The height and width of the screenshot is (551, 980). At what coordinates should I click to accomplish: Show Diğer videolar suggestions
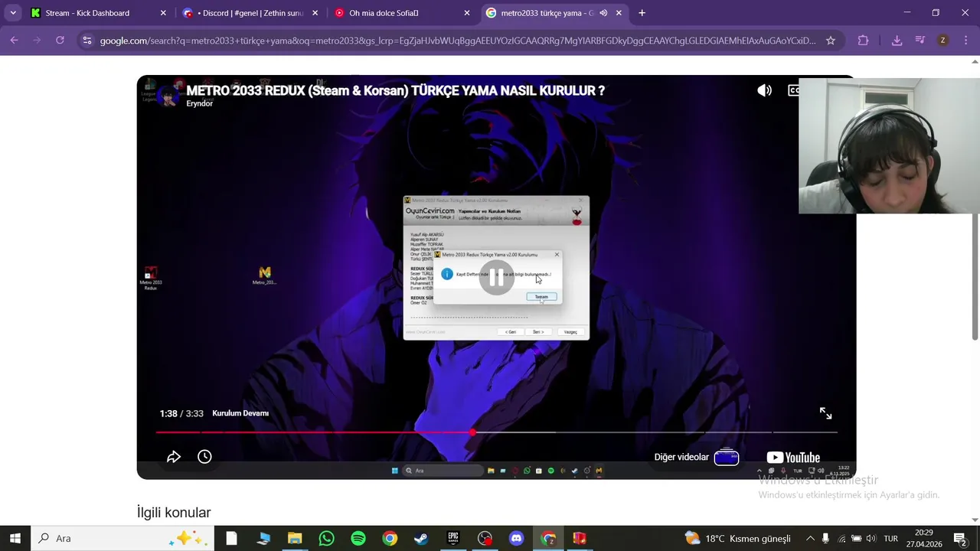[681, 457]
